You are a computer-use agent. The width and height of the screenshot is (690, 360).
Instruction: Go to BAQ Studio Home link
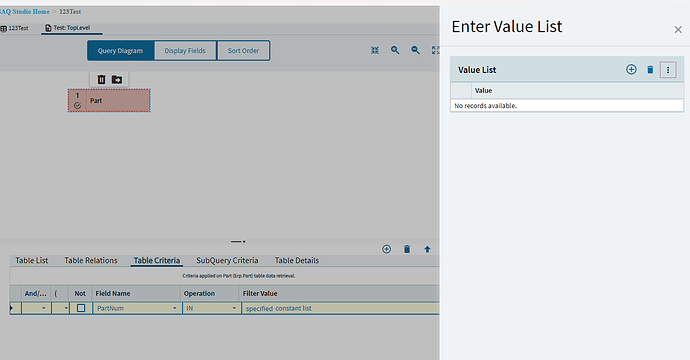tap(25, 12)
